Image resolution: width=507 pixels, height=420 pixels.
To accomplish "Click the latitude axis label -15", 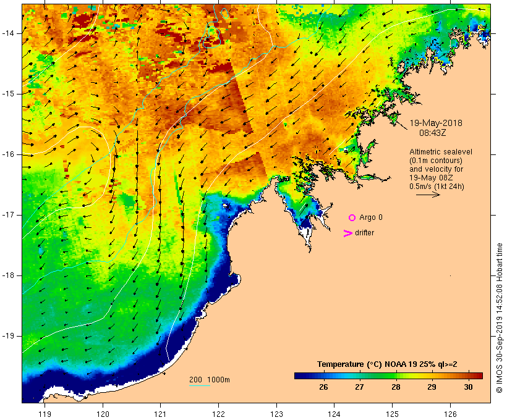I will [8, 94].
